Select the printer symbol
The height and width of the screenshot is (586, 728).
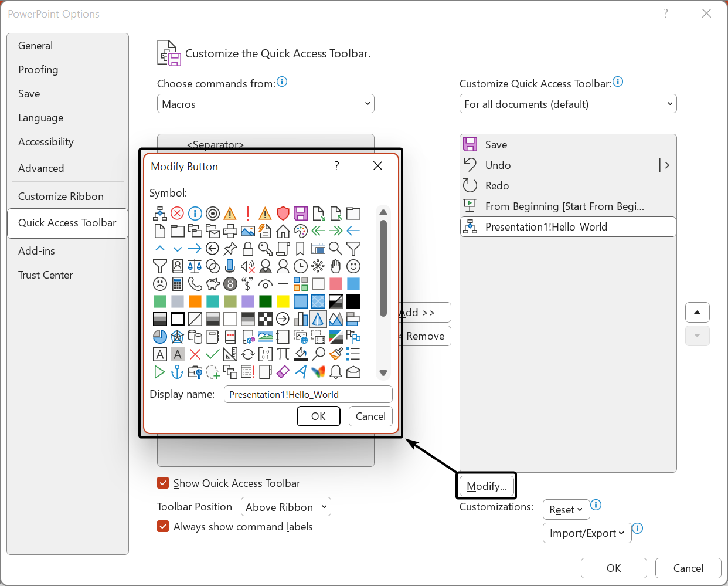[x=230, y=231]
